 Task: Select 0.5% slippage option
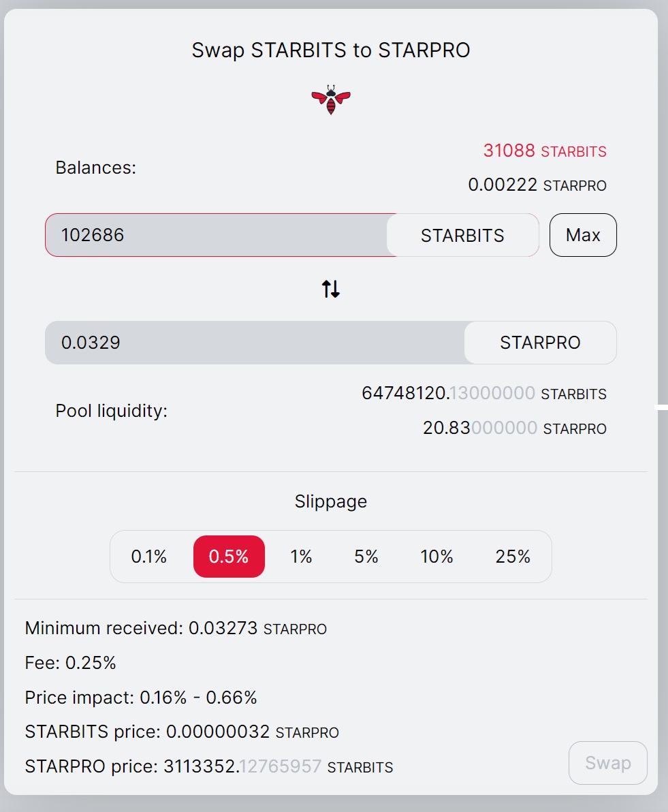229,557
